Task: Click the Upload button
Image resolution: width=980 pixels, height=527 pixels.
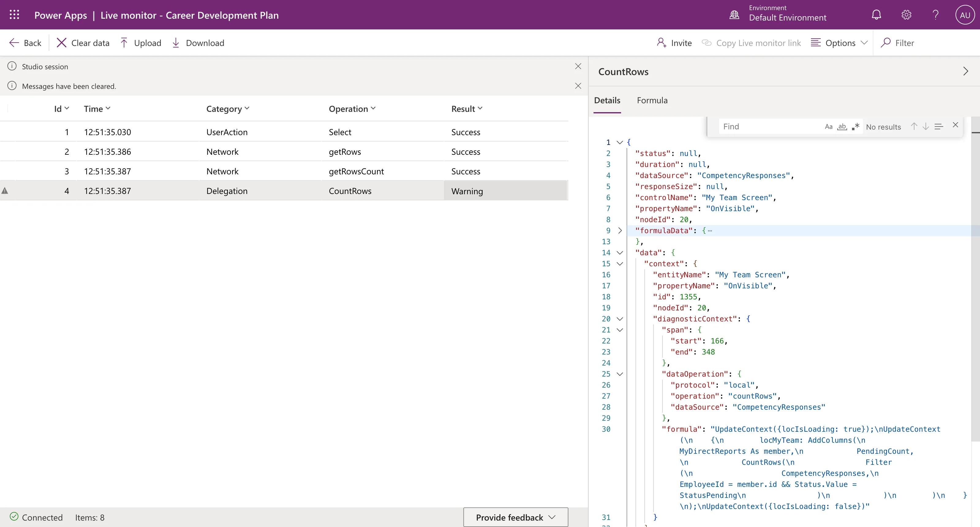Action: (x=141, y=43)
